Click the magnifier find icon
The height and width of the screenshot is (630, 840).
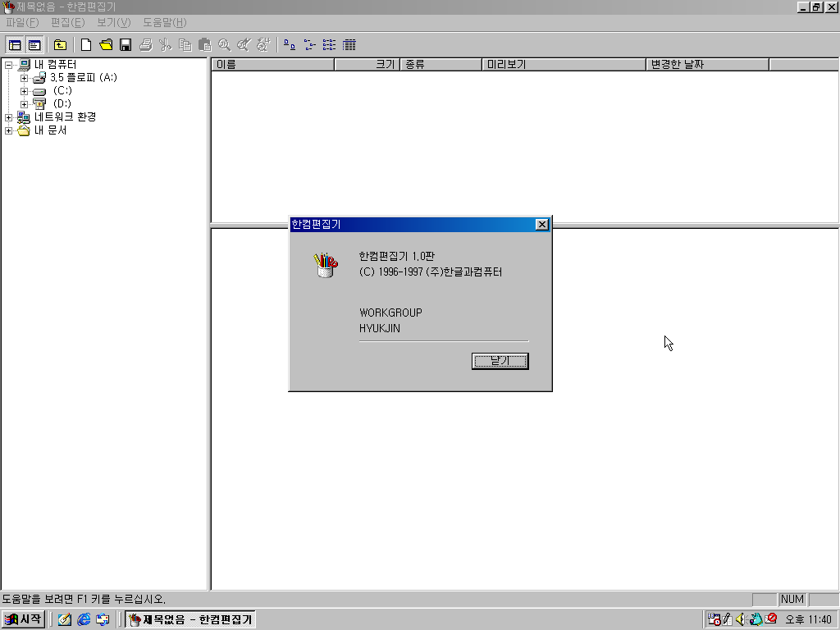(224, 45)
